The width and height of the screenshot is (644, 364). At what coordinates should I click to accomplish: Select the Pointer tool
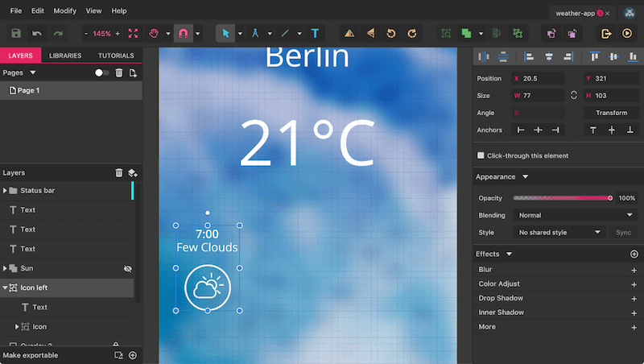(x=225, y=34)
